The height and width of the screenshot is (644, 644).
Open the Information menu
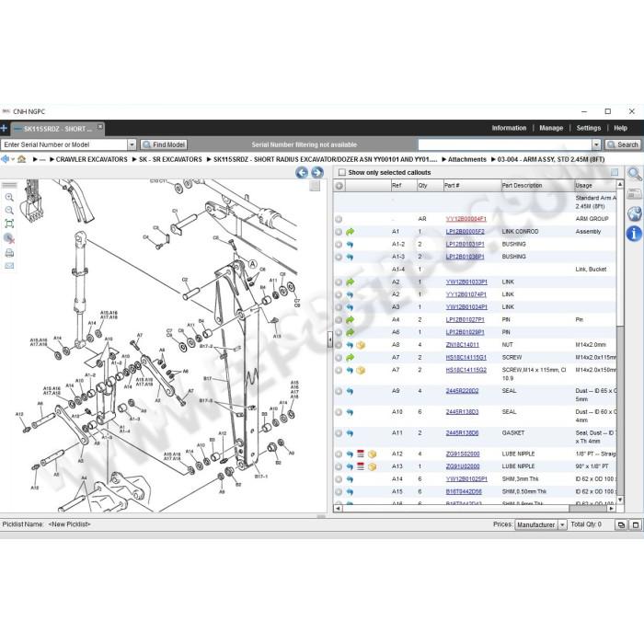point(509,128)
